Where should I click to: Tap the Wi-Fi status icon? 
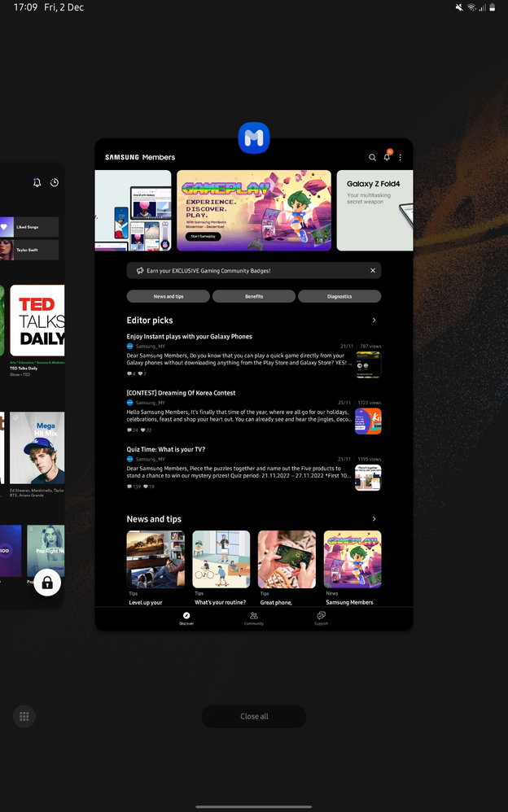471,7
